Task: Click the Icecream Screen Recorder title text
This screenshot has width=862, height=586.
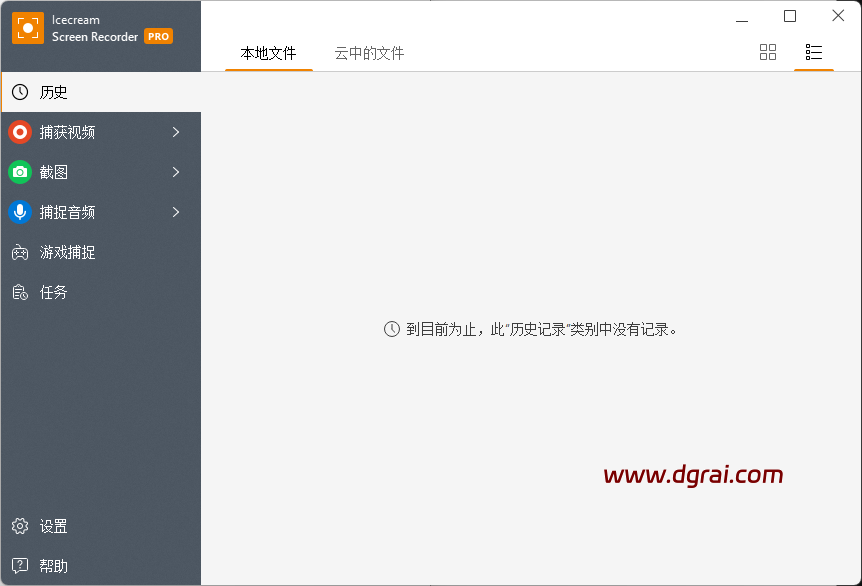Action: click(95, 28)
